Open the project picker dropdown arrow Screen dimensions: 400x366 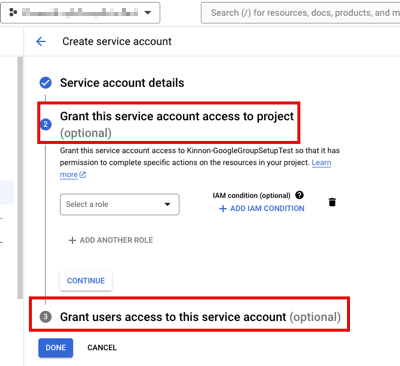click(x=148, y=13)
